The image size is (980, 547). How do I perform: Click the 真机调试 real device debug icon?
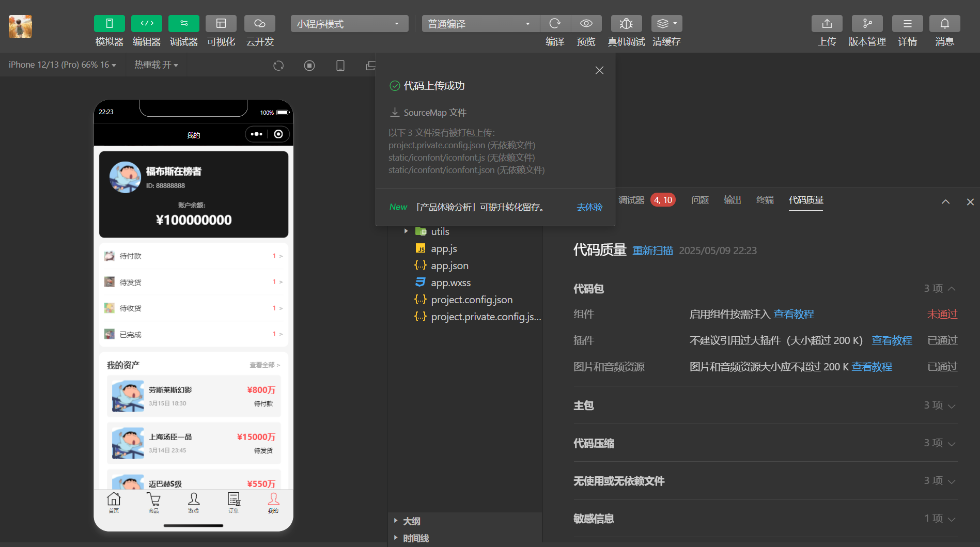[626, 24]
